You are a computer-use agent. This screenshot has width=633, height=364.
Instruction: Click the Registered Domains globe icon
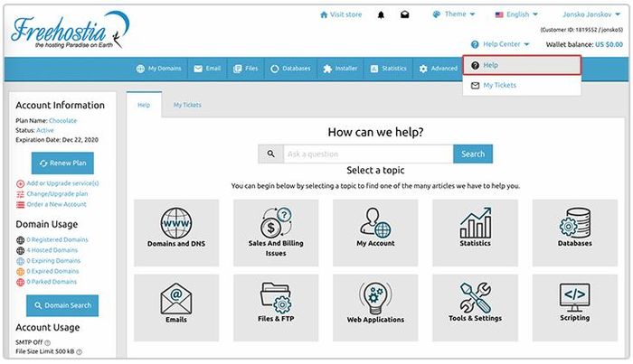click(x=21, y=240)
